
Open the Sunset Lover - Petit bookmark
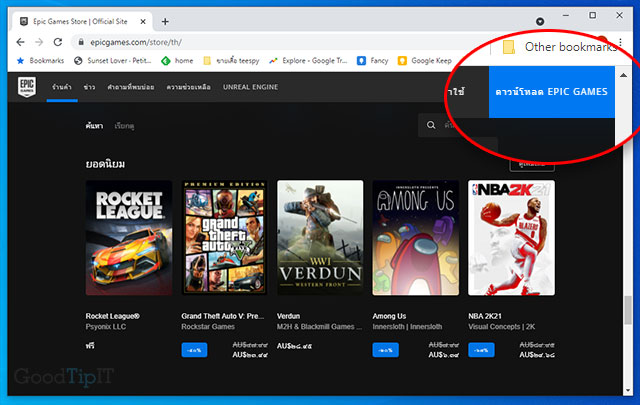tap(113, 60)
